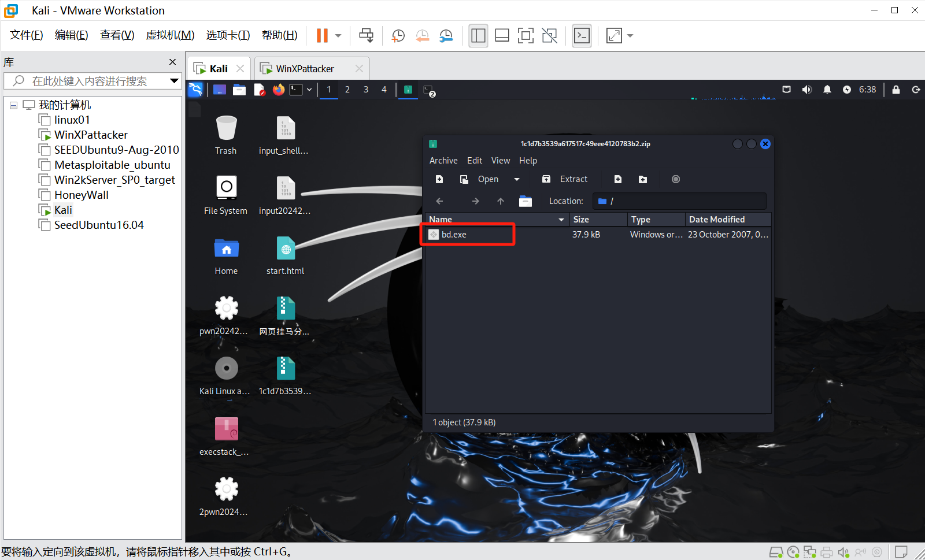
Task: Expand the Open recent archives arrow
Action: [x=517, y=179]
